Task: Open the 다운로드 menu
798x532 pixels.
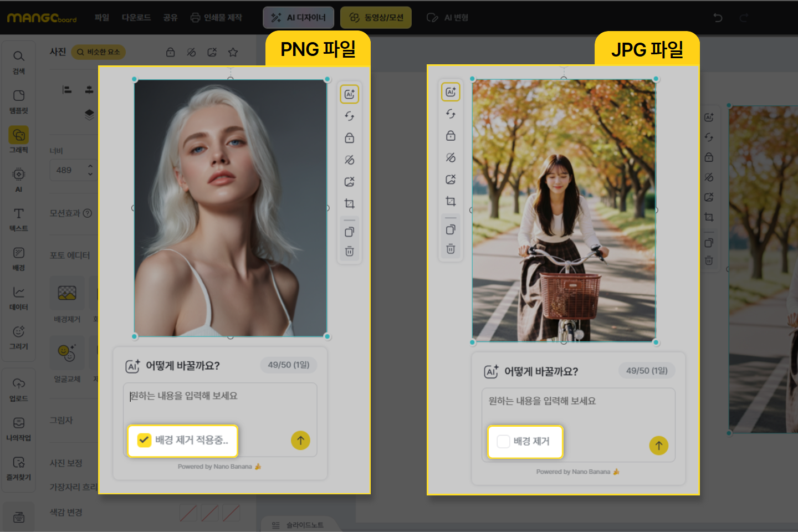Action: point(136,18)
